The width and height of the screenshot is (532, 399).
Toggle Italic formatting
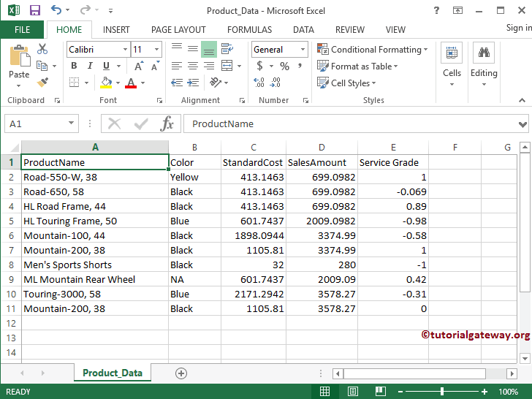90,66
